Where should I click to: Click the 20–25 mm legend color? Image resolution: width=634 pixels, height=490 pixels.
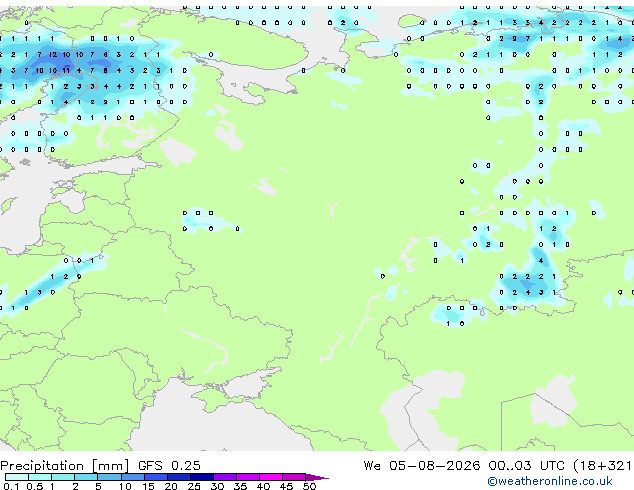[178, 477]
